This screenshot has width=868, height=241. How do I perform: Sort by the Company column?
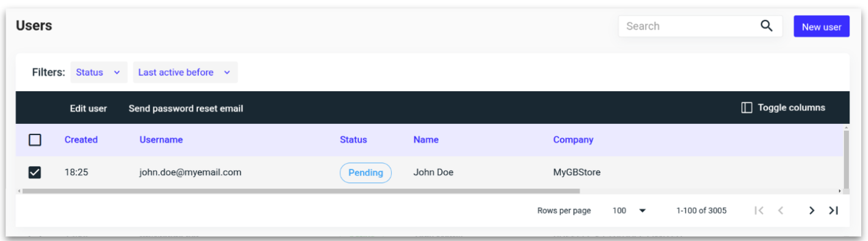pyautogui.click(x=573, y=140)
